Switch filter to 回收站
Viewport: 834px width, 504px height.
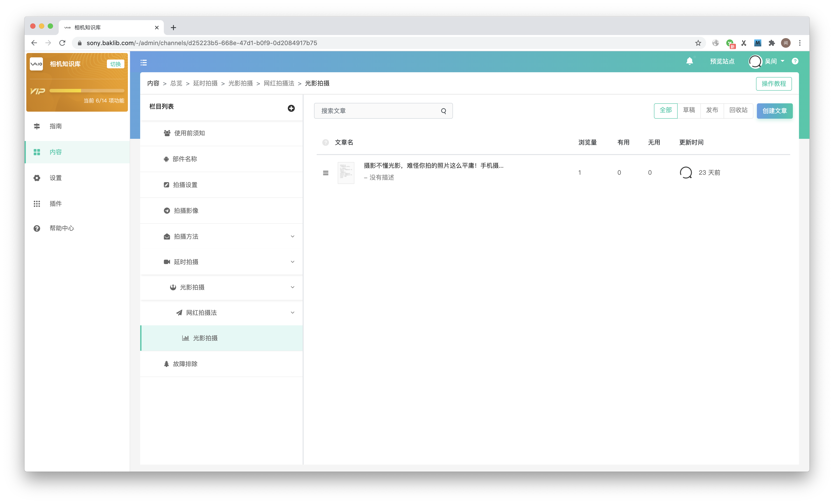(x=738, y=110)
